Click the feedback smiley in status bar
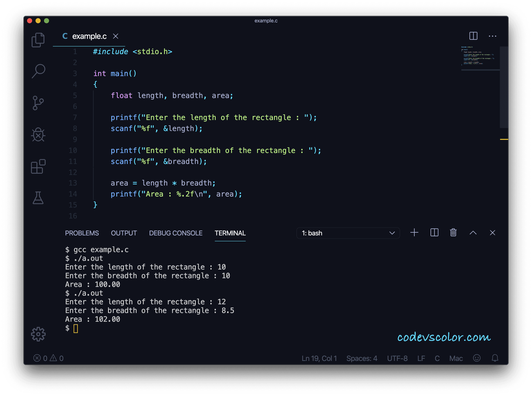Screen dimensions: 532x396 (477, 358)
